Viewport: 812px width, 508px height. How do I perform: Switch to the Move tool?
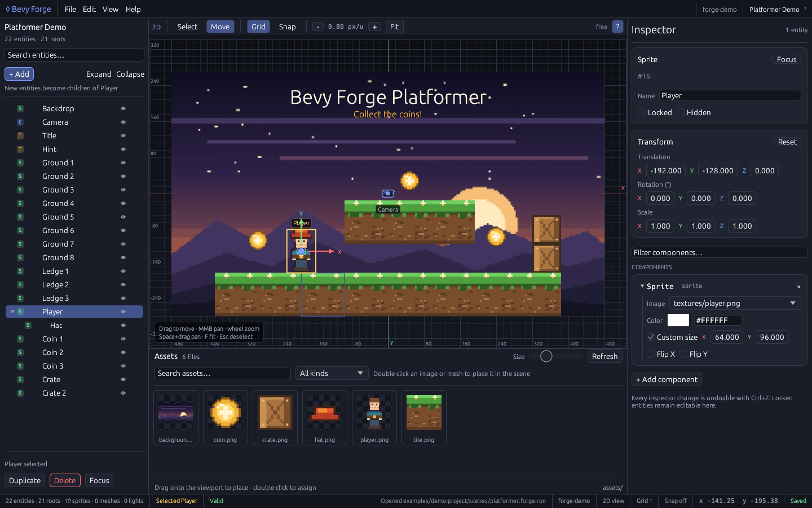pyautogui.click(x=220, y=27)
